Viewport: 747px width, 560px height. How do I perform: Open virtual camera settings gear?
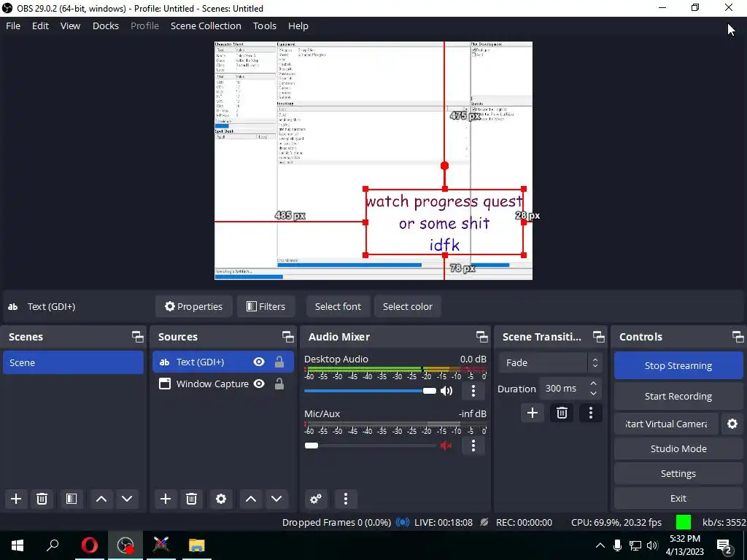(732, 424)
